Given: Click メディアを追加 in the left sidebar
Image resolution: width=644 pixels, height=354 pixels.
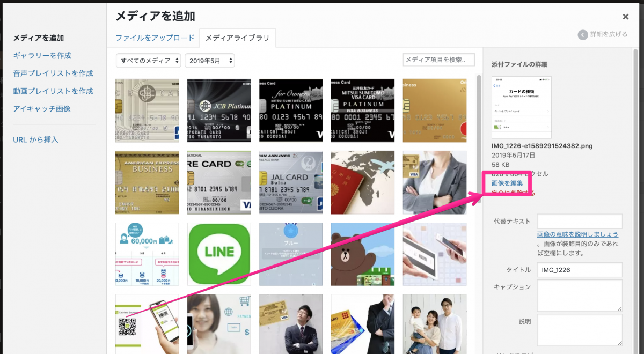Looking at the screenshot, I should pos(38,38).
